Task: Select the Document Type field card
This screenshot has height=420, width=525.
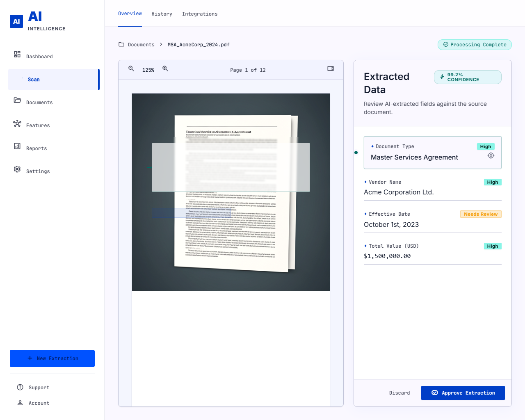Action: point(433,153)
